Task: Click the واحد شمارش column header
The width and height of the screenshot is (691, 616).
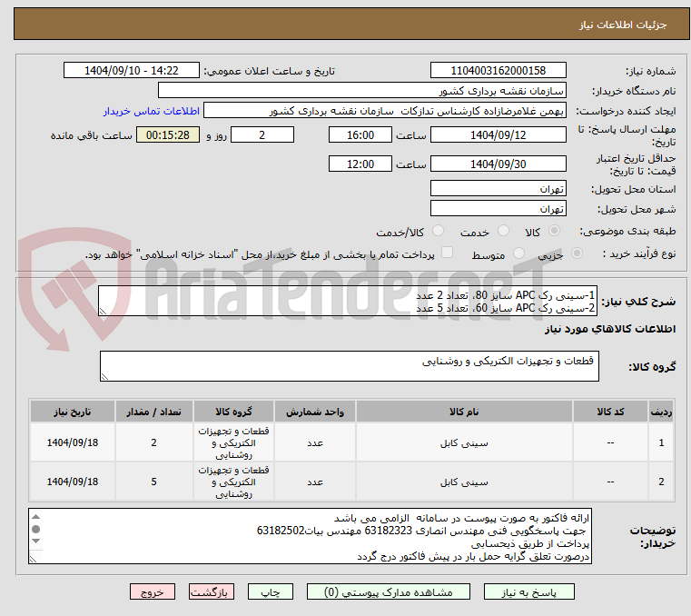Action: coord(315,412)
